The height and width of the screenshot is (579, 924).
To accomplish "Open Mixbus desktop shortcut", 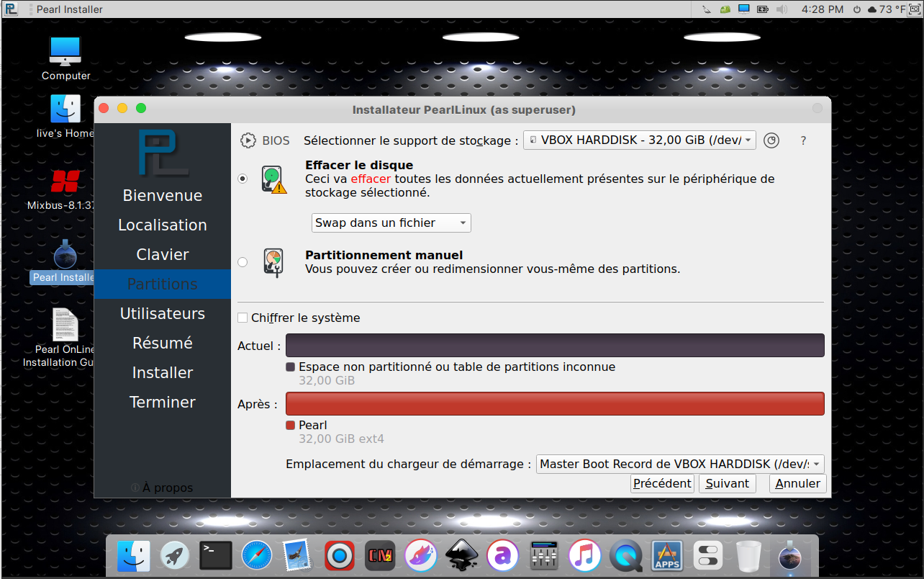I will click(x=63, y=182).
